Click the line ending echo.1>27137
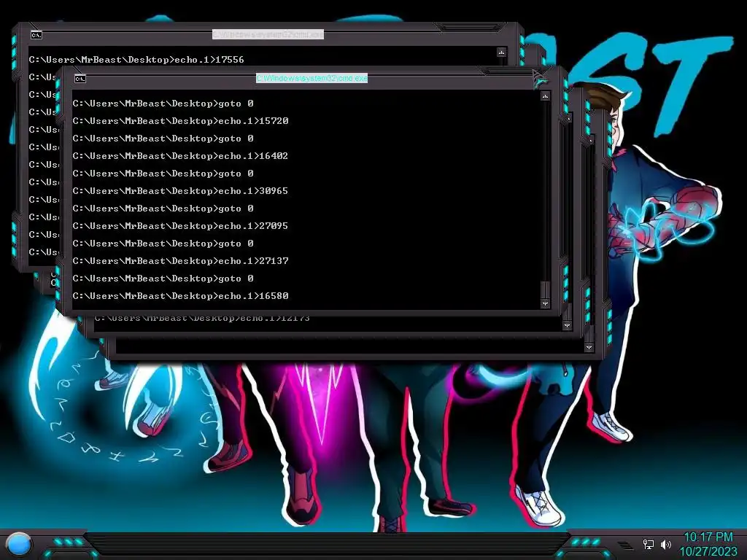Screen dimensions: 747x560 coord(181,261)
